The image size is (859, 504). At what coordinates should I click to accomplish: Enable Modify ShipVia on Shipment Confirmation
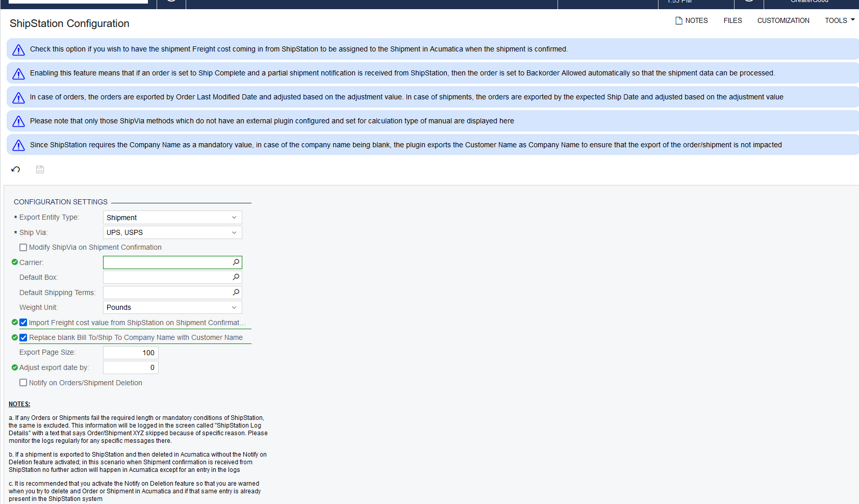(23, 247)
